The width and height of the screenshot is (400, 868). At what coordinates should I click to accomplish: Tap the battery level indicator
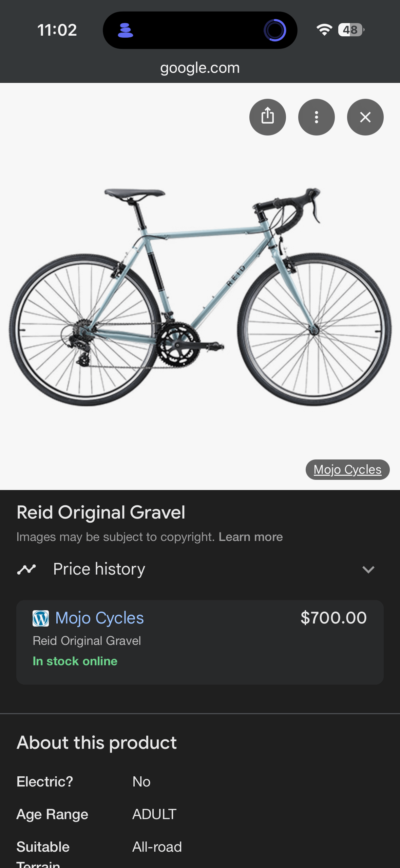(x=351, y=30)
